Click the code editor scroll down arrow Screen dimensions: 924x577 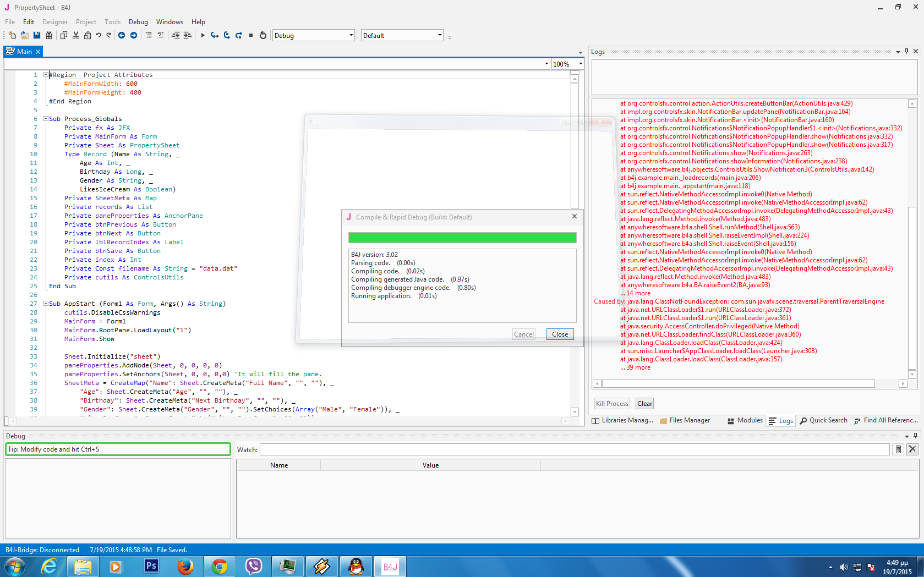pos(575,412)
